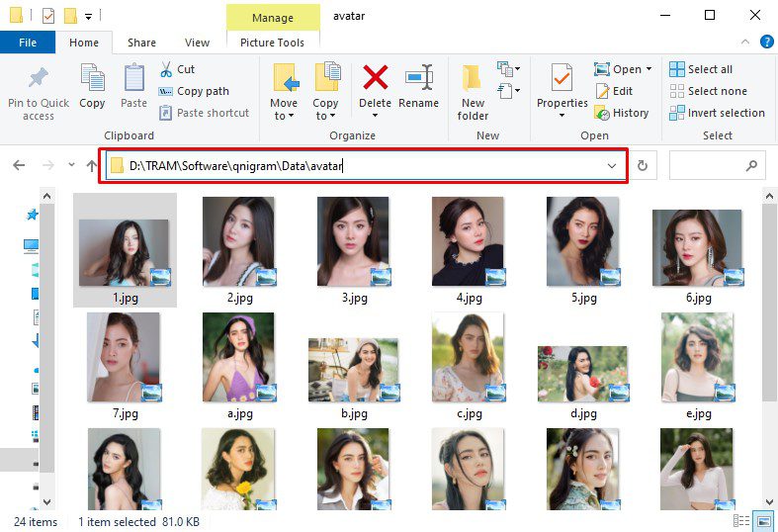
Task: Click the search magnifier icon
Action: [x=751, y=165]
